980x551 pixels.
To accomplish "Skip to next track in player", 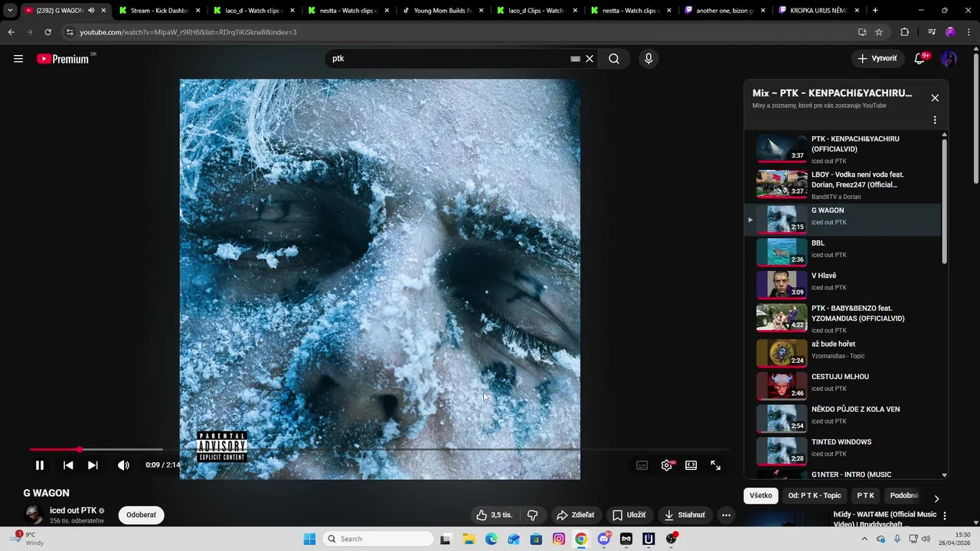I will click(x=93, y=465).
